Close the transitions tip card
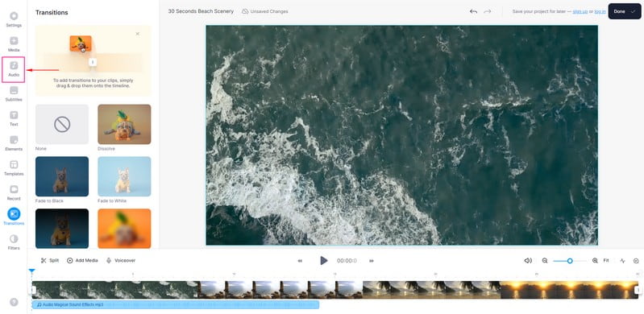The width and height of the screenshot is (644, 314). click(x=138, y=34)
